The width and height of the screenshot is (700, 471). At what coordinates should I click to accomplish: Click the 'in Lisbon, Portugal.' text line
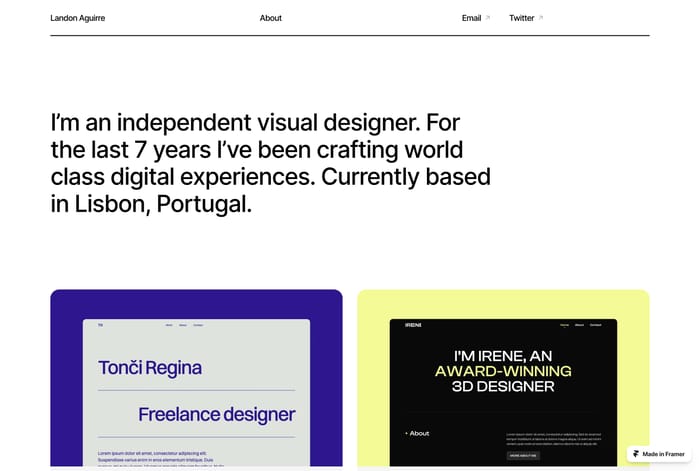(151, 204)
